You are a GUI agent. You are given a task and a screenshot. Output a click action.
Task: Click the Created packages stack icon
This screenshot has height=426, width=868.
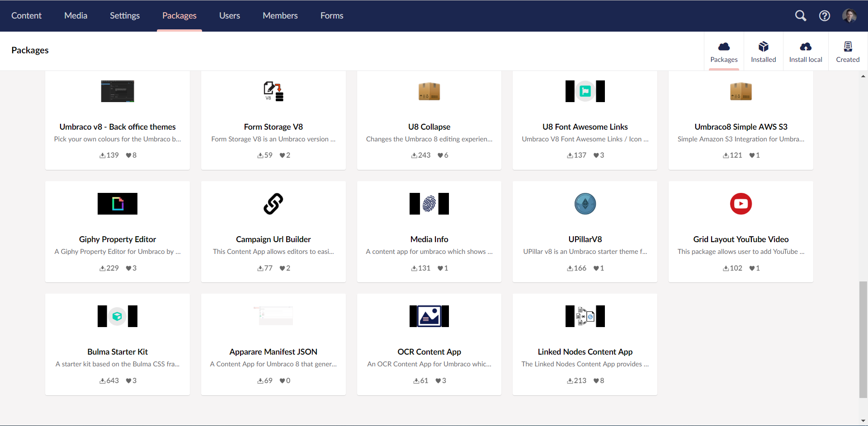848,47
